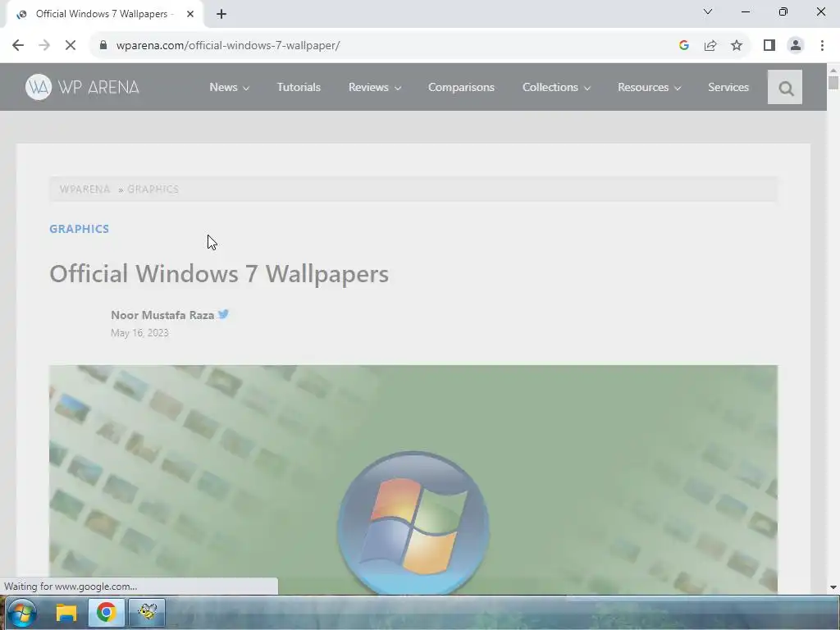Open the site search magnifier
The width and height of the screenshot is (840, 630).
pyautogui.click(x=785, y=87)
